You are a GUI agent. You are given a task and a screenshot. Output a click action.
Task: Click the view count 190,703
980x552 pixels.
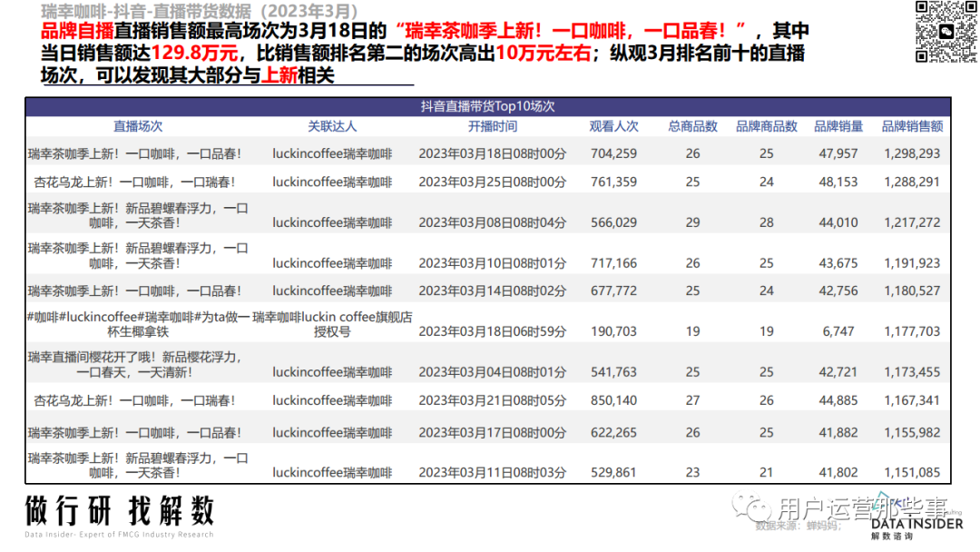pos(613,331)
